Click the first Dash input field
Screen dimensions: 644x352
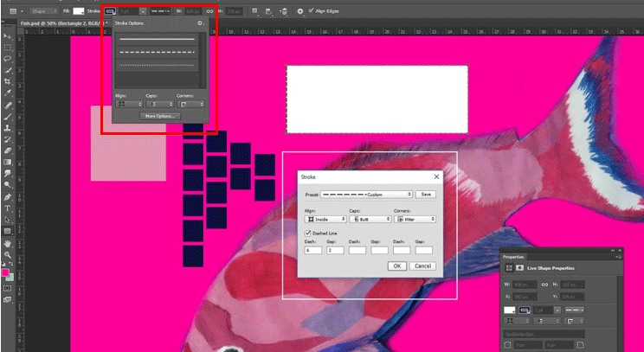pos(313,250)
